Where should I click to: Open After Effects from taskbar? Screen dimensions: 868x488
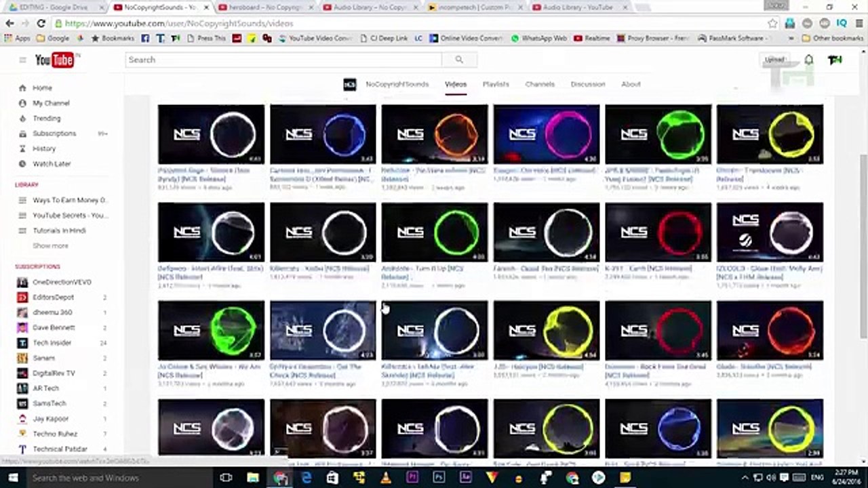click(x=465, y=478)
